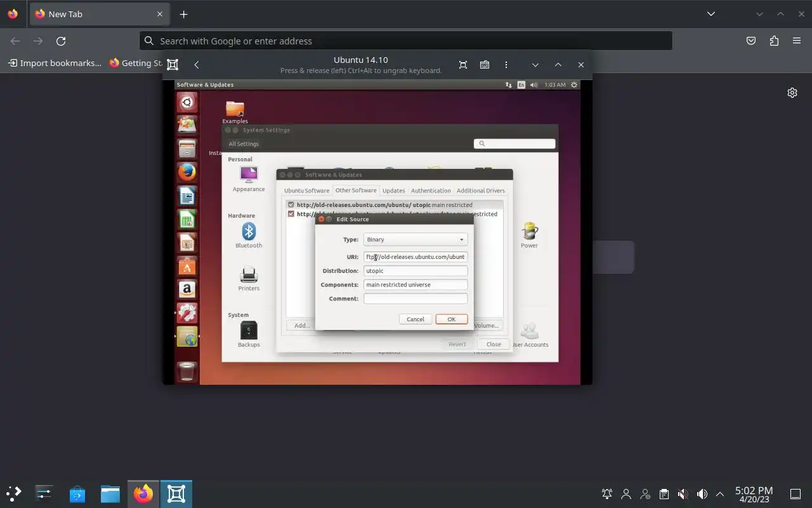
Task: Open Bluetooth in System Settings
Action: coord(249,236)
